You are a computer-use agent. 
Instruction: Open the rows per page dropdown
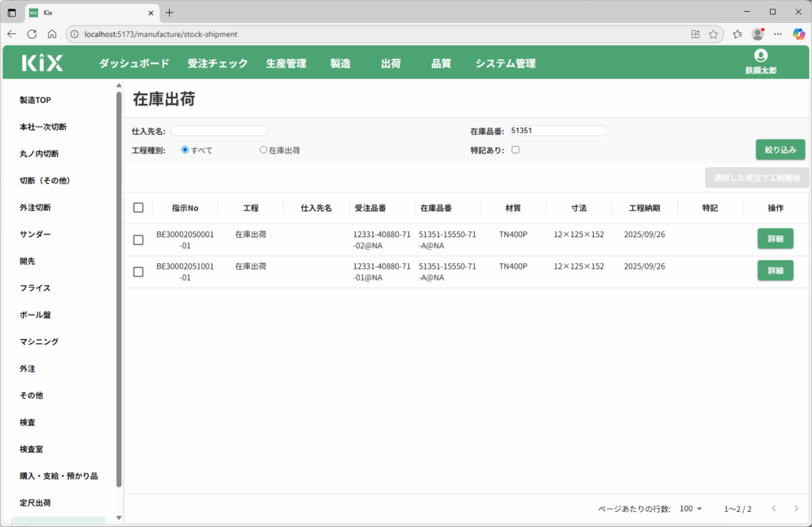pyautogui.click(x=691, y=509)
